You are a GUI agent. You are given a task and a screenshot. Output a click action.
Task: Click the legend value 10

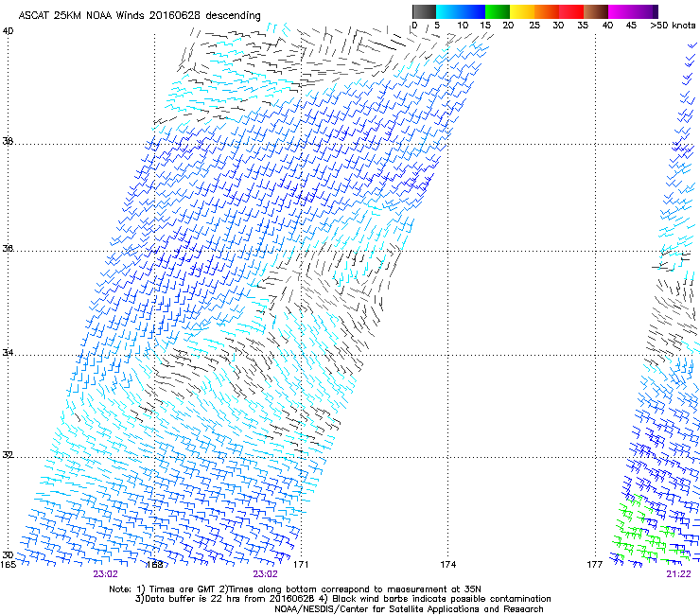click(x=463, y=26)
